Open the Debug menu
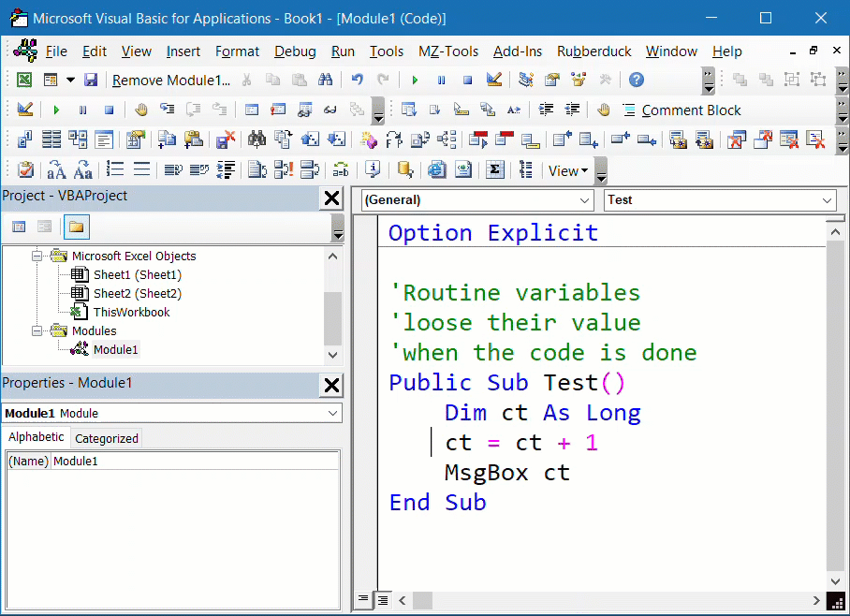Viewport: 850px width, 616px height. tap(295, 51)
